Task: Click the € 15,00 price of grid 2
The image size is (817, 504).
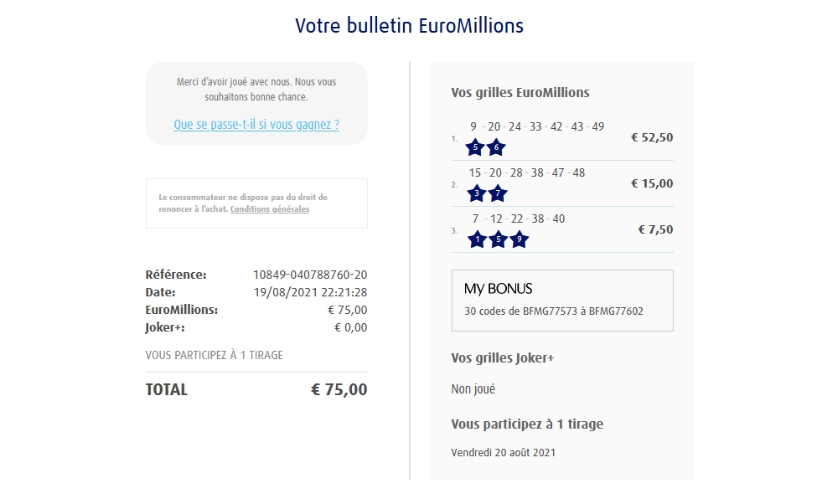Action: tap(652, 184)
